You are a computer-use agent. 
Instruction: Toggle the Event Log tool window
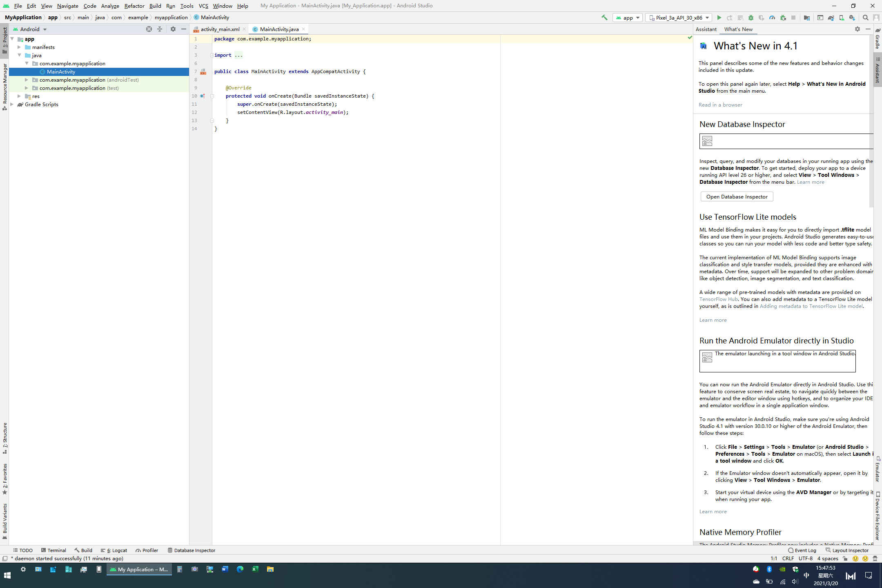pos(802,550)
